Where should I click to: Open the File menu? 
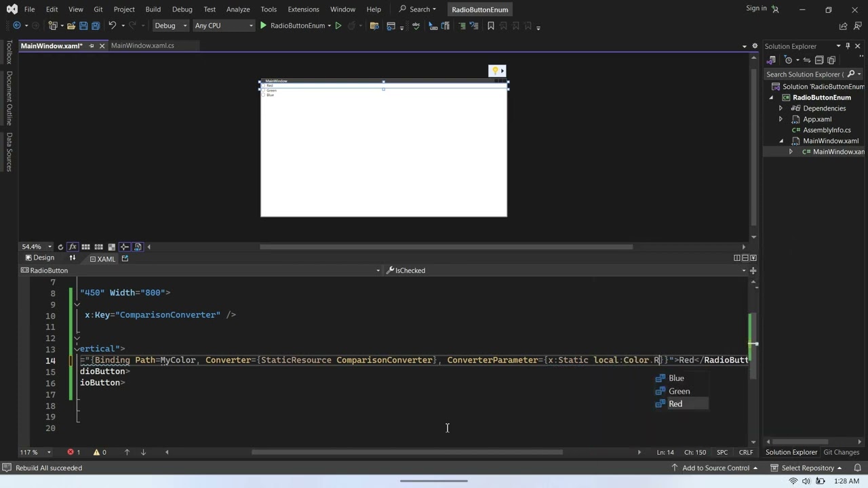pos(29,9)
